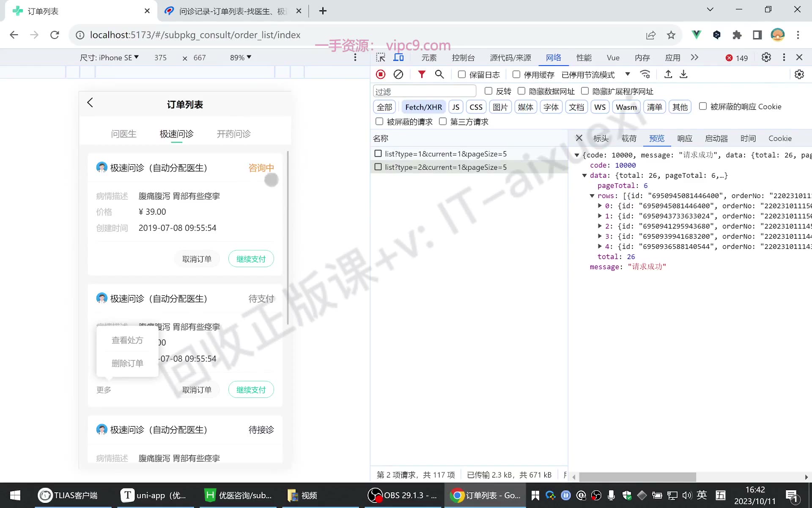Click the export HAR download icon

tap(683, 75)
